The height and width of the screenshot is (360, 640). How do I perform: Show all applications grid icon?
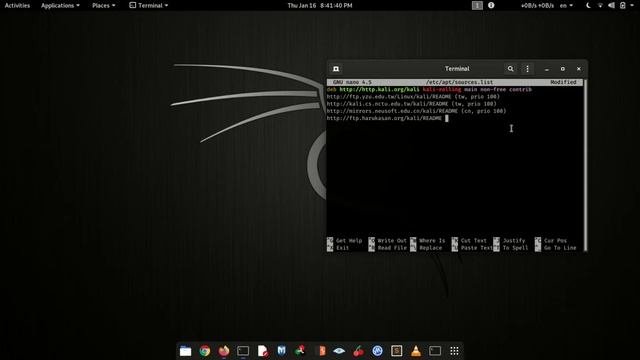click(x=454, y=351)
